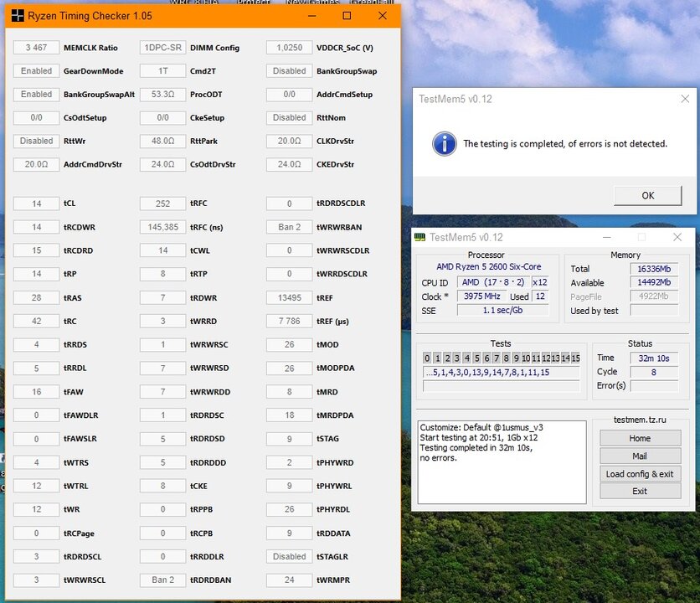Minimize the TestMem5 main window
Viewport: 700px width, 603px height.
click(607, 237)
